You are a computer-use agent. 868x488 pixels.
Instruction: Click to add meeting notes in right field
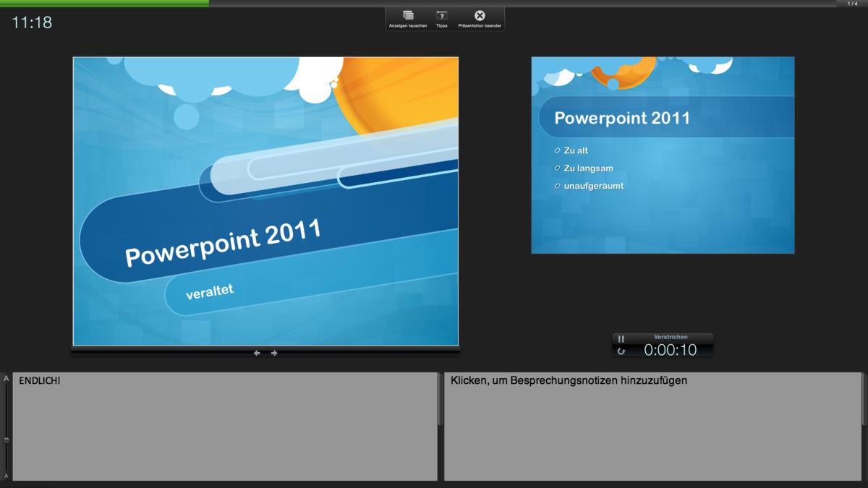653,427
